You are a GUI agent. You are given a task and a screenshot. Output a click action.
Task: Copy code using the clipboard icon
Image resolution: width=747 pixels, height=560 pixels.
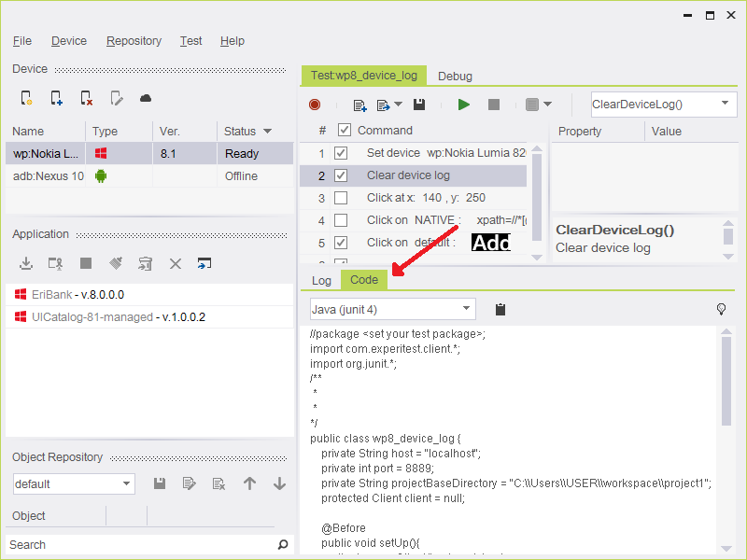[x=500, y=309]
